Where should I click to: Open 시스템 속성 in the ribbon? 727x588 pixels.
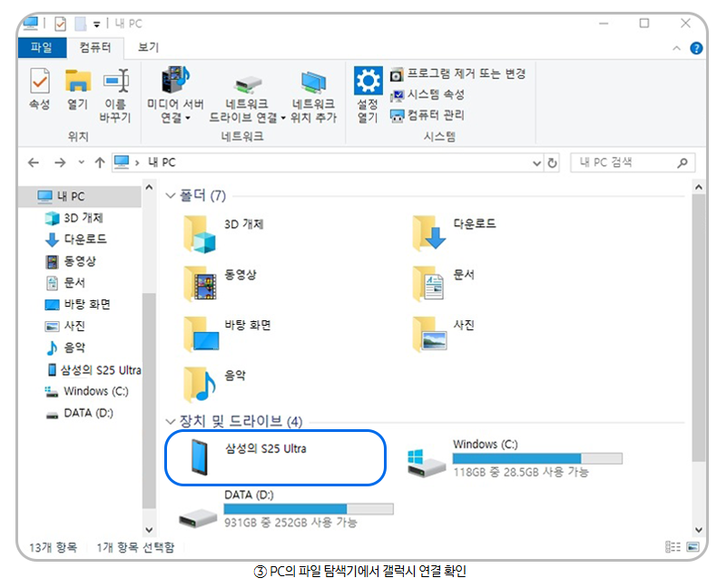pyautogui.click(x=427, y=94)
